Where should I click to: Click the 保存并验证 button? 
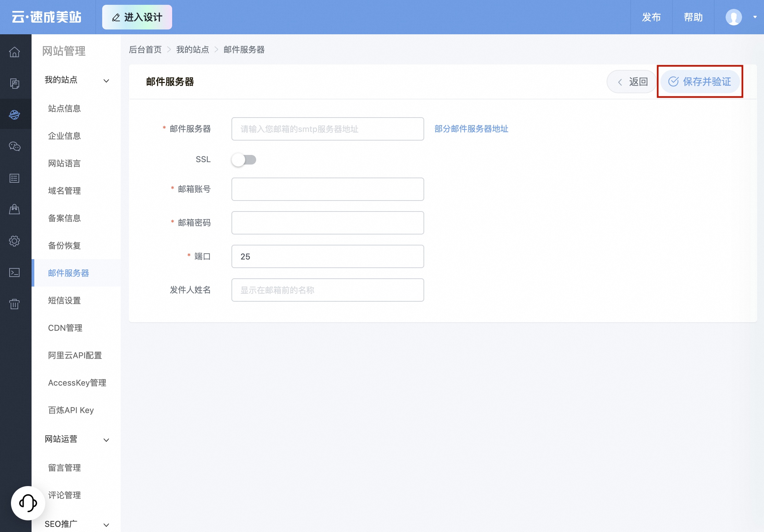(x=700, y=82)
